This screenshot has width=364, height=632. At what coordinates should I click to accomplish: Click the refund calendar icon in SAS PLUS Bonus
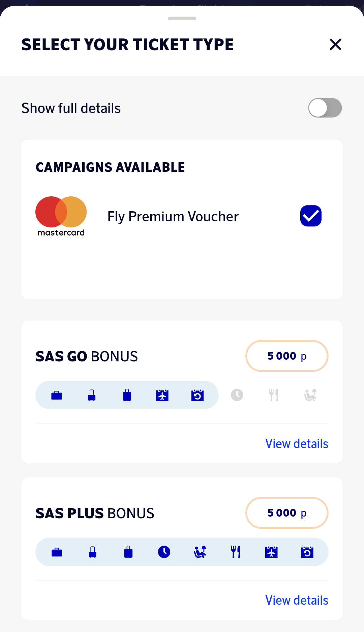point(307,552)
